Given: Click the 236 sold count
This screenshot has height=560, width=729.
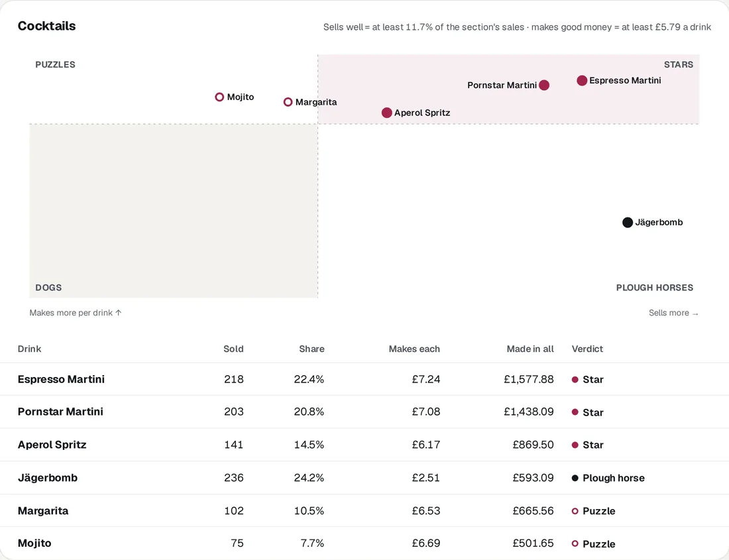Looking at the screenshot, I should click(234, 478).
